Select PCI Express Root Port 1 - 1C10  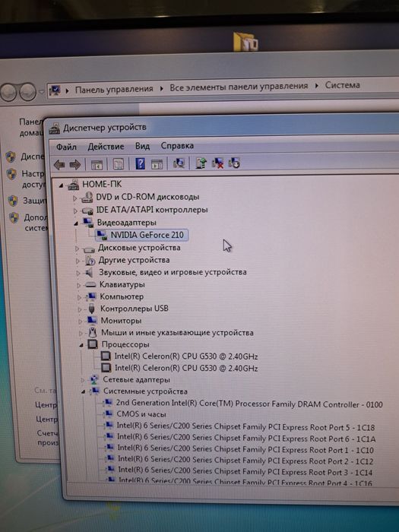pyautogui.click(x=245, y=450)
